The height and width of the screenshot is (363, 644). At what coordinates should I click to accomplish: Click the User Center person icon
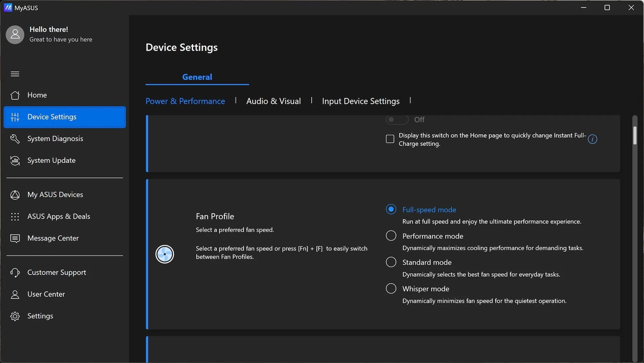15,294
